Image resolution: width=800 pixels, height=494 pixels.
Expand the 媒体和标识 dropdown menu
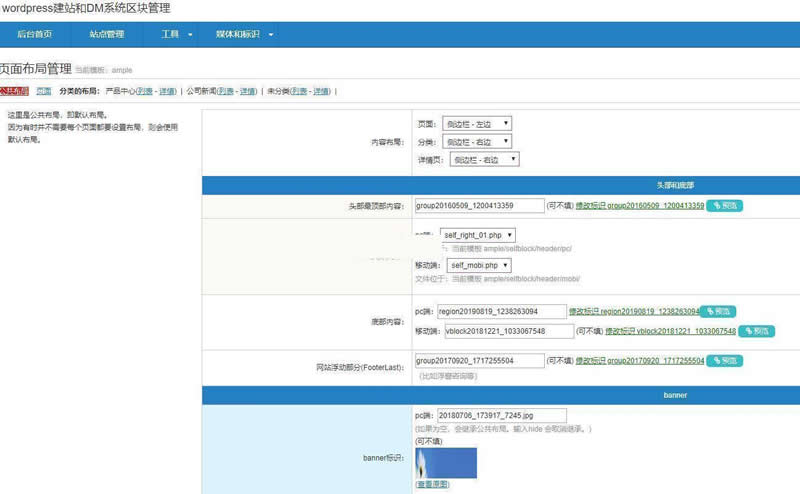tap(244, 34)
